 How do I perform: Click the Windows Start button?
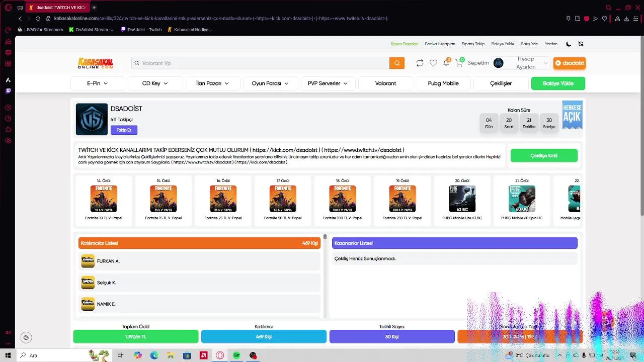[8, 355]
